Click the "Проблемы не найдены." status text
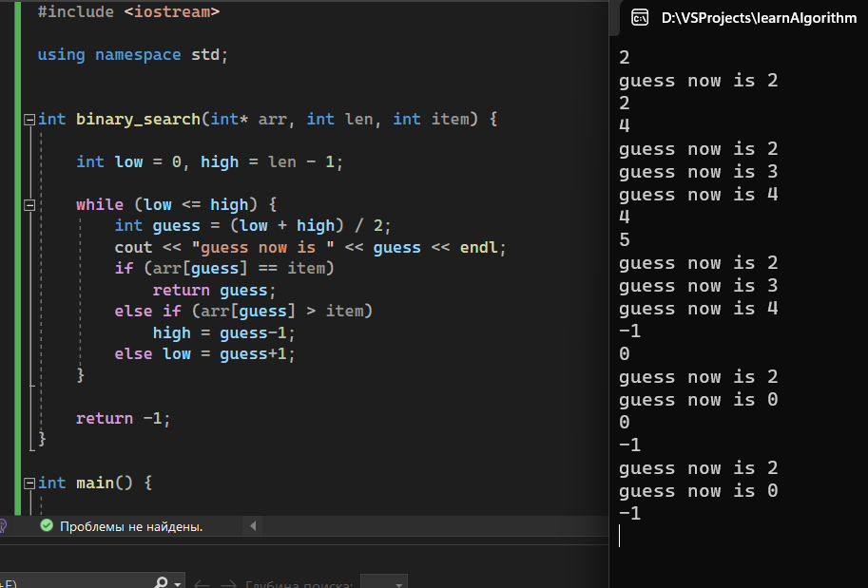 131,526
